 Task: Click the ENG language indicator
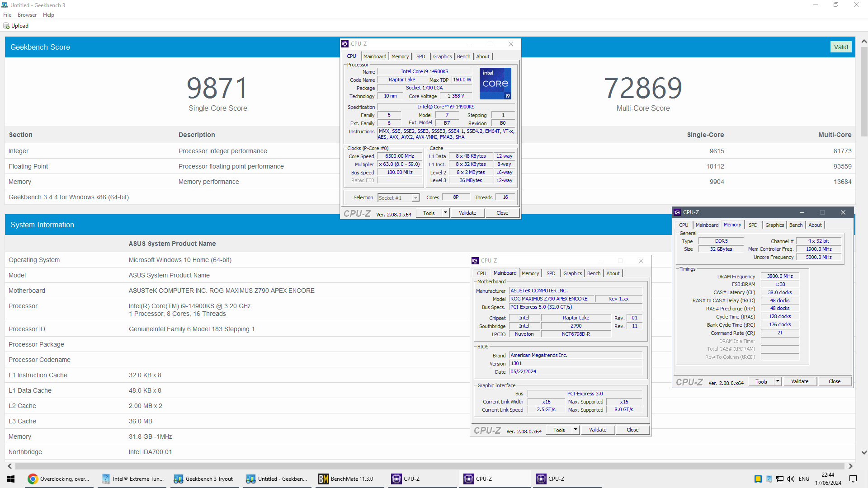[x=804, y=479]
